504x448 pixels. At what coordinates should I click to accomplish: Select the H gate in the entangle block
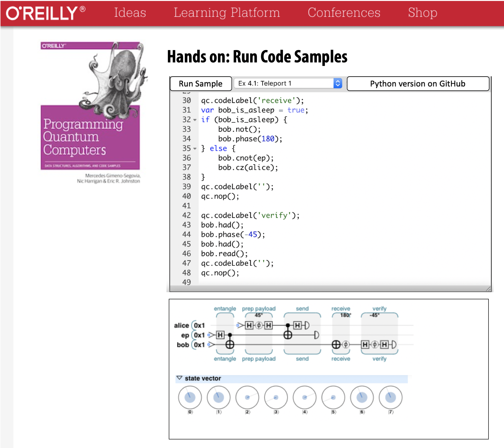tap(221, 335)
